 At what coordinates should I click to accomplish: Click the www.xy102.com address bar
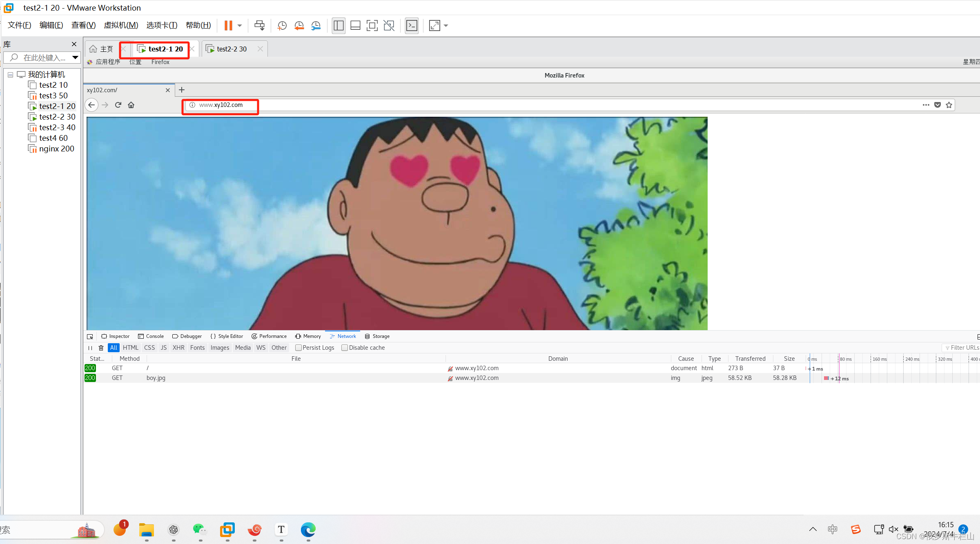pyautogui.click(x=221, y=105)
